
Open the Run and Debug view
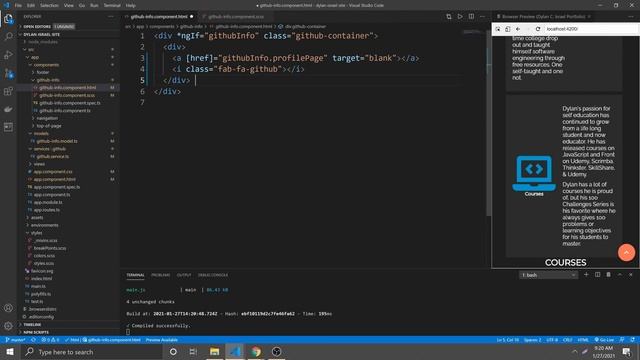pos(8,55)
